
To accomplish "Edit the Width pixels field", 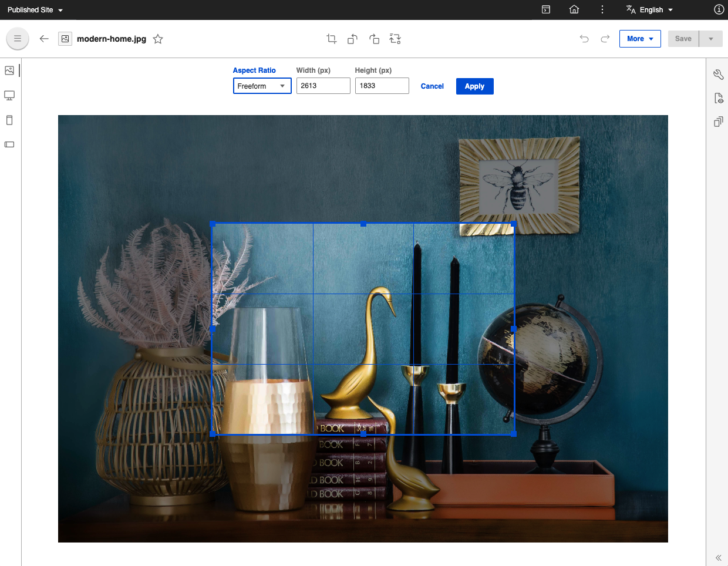I will (x=323, y=86).
